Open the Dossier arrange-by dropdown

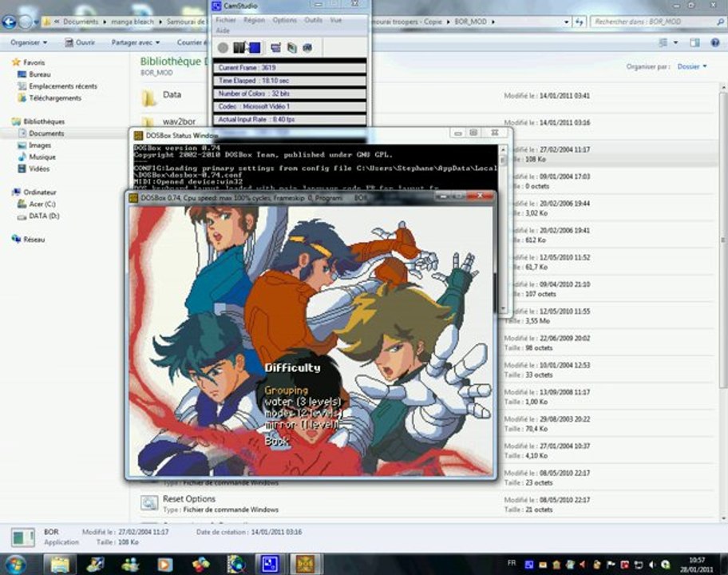point(692,66)
